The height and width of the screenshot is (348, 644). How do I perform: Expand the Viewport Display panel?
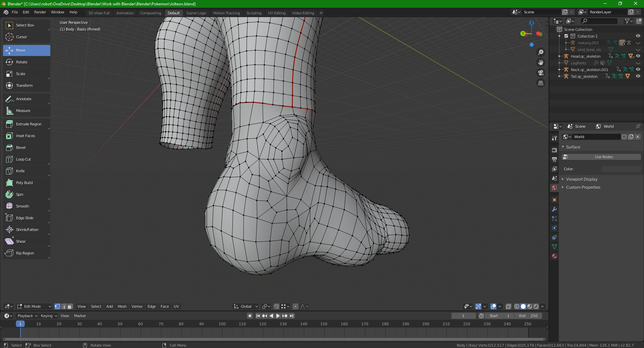[582, 179]
